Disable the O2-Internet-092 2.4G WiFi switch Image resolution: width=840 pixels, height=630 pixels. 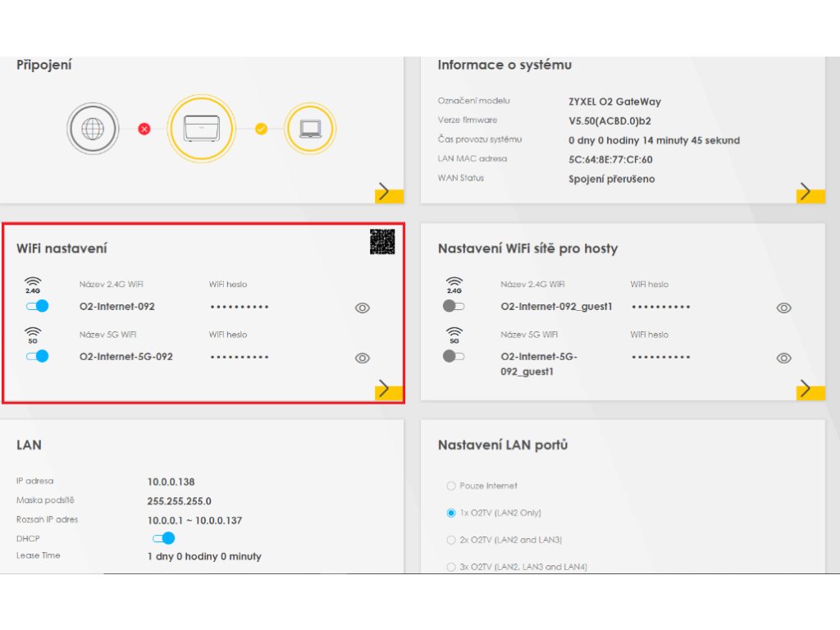click(38, 306)
